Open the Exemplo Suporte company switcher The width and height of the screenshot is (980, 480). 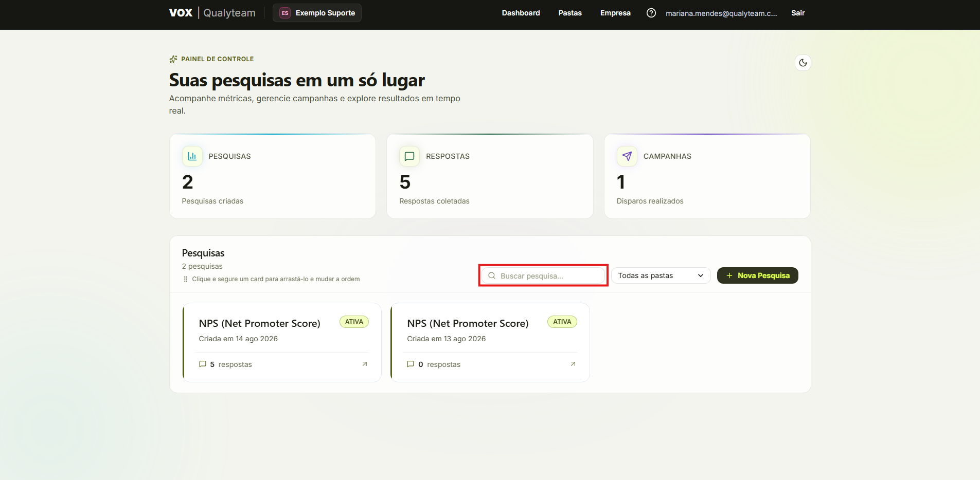(317, 13)
